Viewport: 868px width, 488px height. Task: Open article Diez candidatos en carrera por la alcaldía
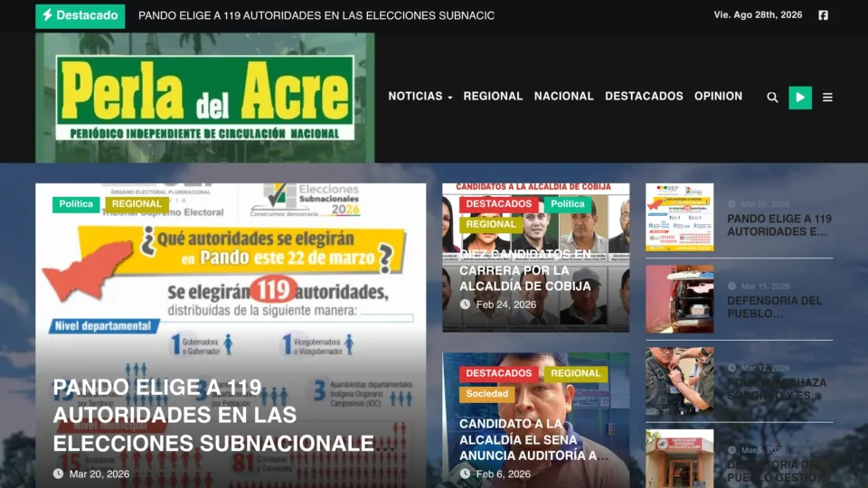tap(525, 270)
